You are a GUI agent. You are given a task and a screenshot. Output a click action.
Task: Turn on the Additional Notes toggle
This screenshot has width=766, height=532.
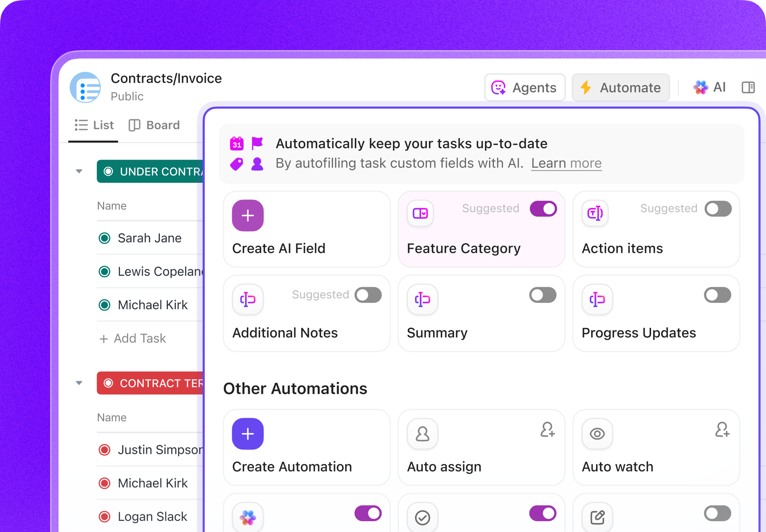point(368,295)
